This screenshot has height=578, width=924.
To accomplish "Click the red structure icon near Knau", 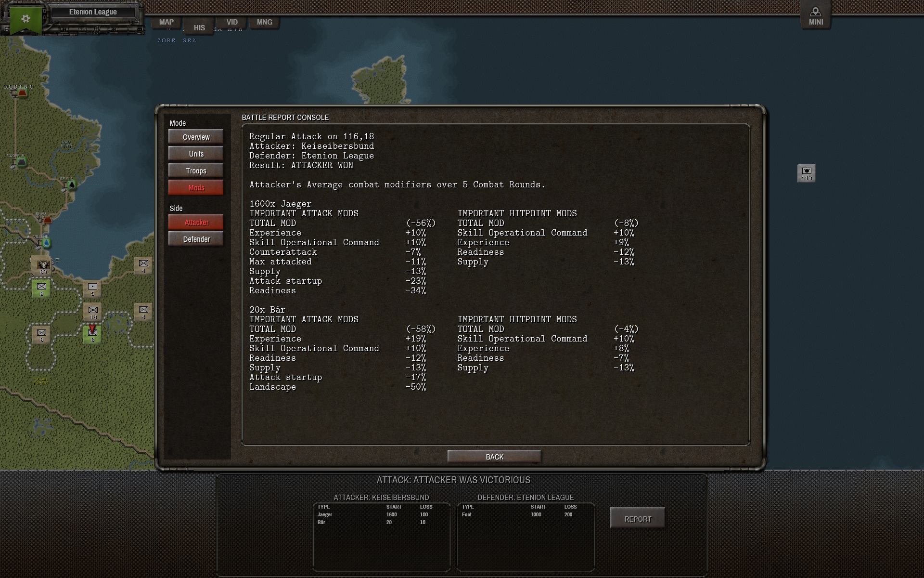I will tap(48, 219).
